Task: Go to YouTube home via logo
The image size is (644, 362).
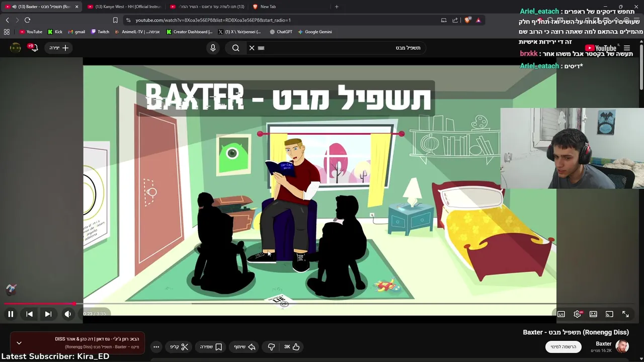Action: coord(601,48)
